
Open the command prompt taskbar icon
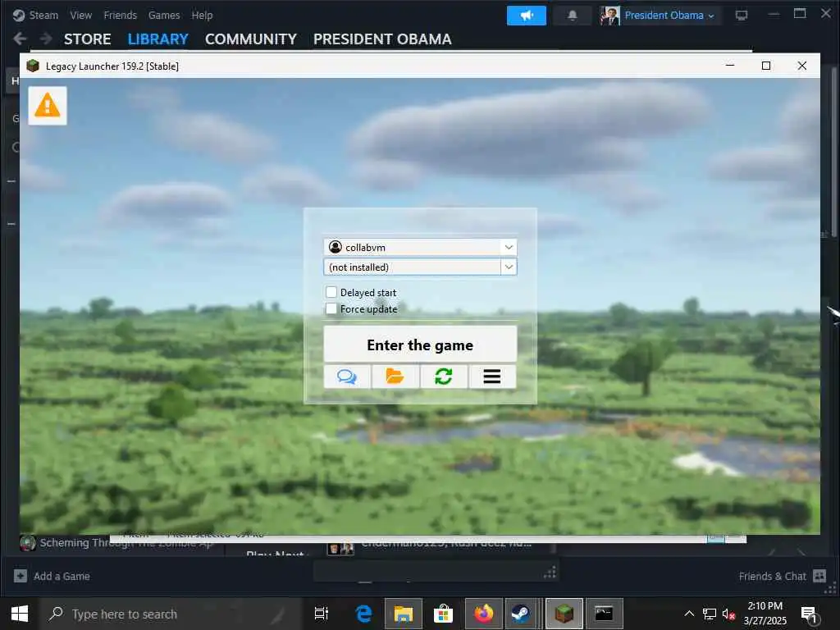604,614
